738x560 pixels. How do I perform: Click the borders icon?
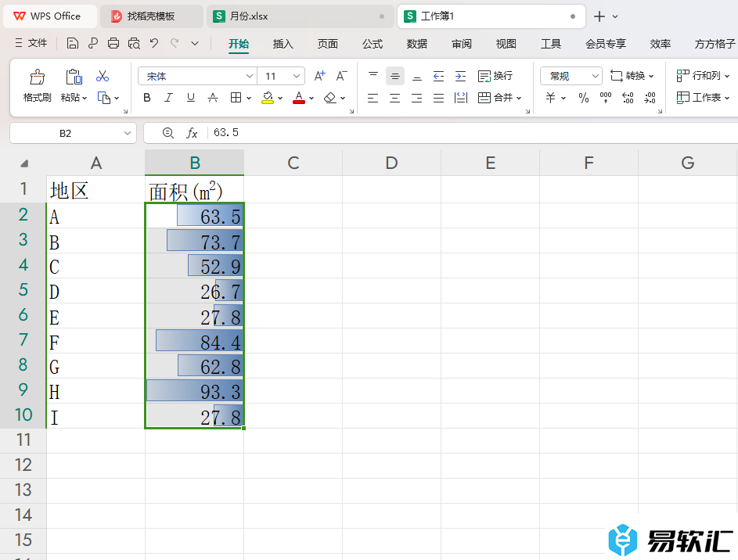pyautogui.click(x=236, y=98)
